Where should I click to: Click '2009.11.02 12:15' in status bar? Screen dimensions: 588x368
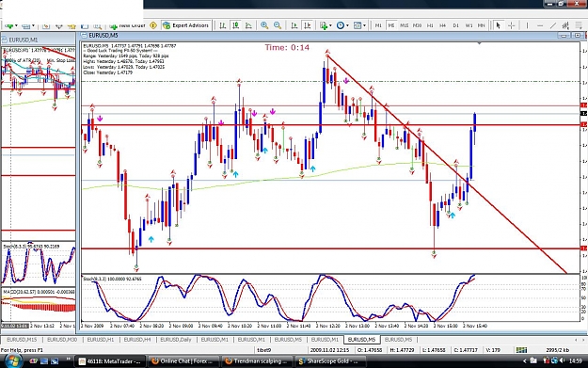tap(330, 350)
